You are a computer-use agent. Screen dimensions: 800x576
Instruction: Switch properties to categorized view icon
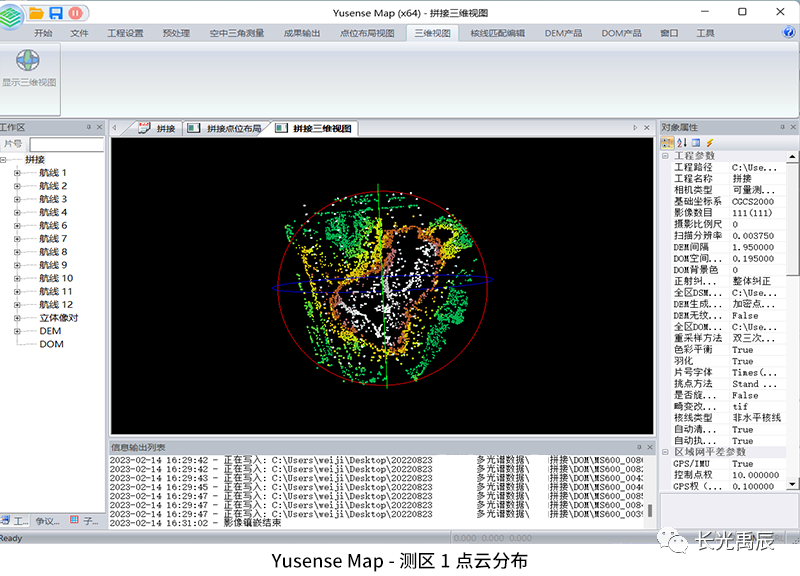(x=667, y=143)
